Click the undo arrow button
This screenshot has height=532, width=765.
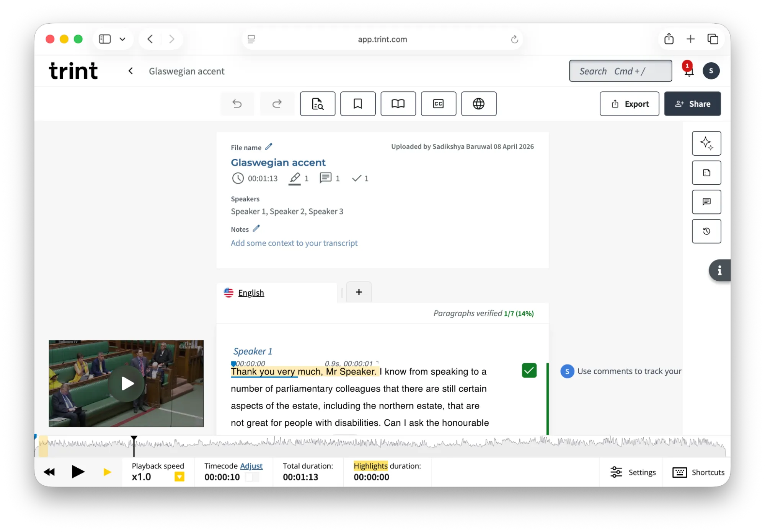tap(237, 104)
